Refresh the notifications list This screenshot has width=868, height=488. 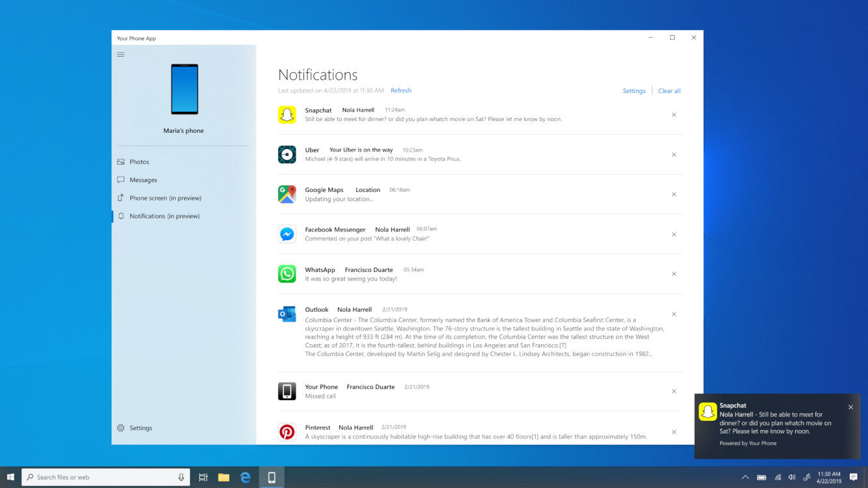click(401, 90)
